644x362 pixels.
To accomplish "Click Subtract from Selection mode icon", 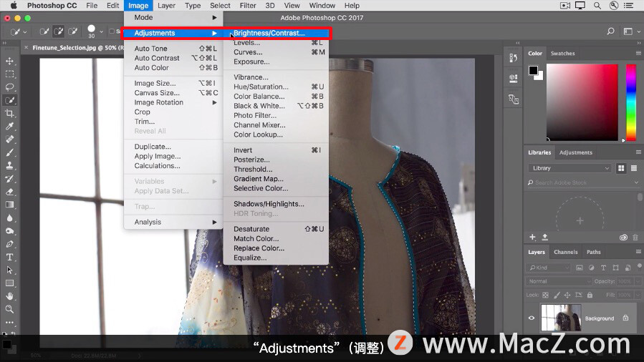I will [72, 31].
